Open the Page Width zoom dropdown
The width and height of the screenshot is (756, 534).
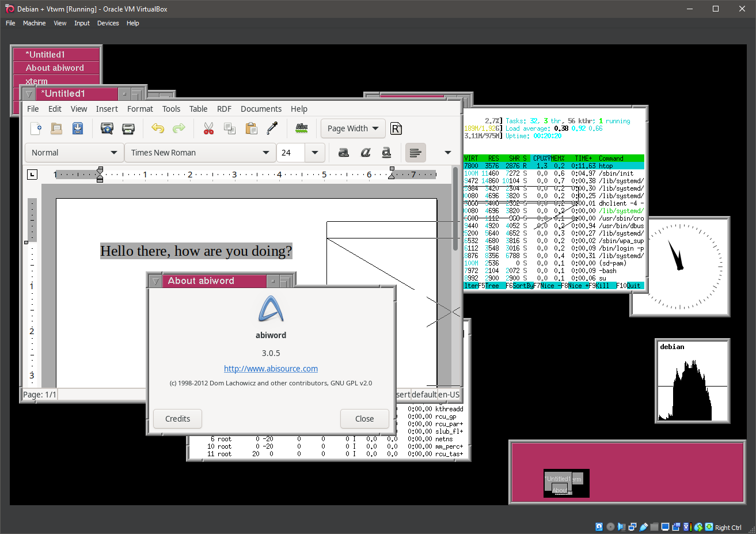pyautogui.click(x=353, y=128)
